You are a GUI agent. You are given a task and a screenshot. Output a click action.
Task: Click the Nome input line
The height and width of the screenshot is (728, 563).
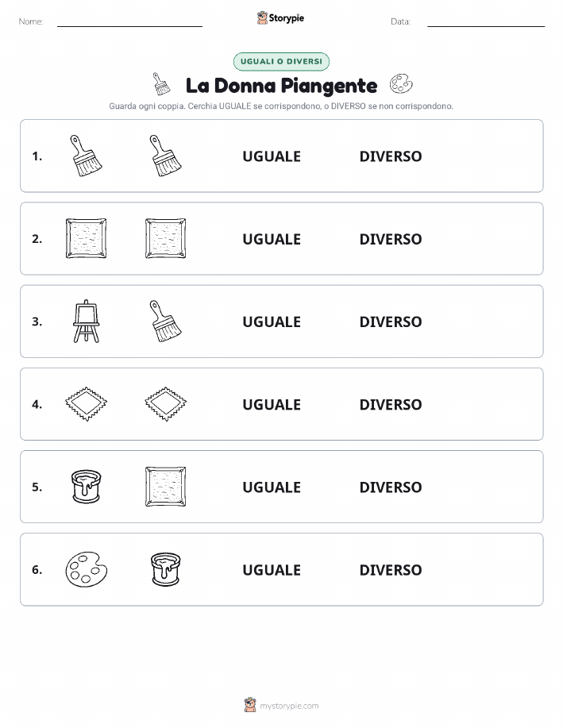(129, 23)
